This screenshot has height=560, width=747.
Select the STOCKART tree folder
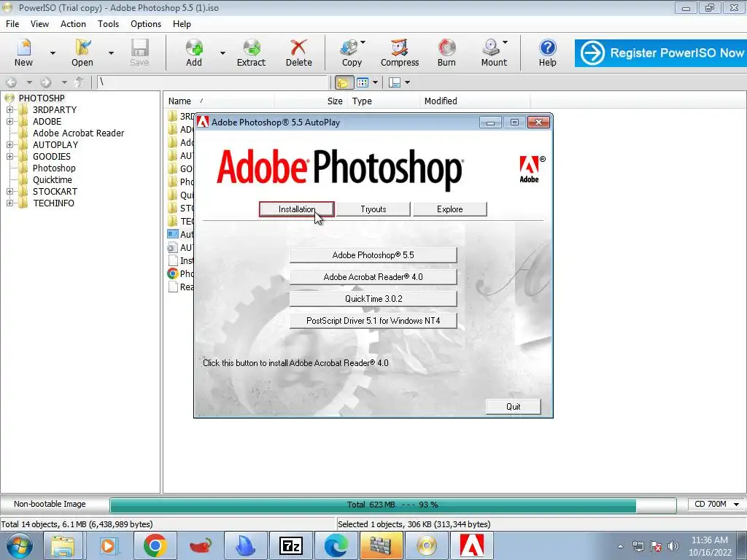[x=55, y=192]
